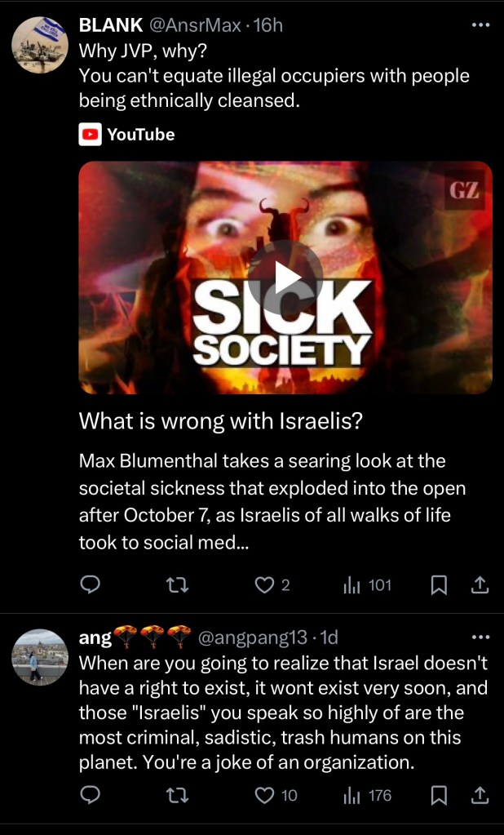
Task: Reply to the BLANK post
Action: click(x=90, y=585)
